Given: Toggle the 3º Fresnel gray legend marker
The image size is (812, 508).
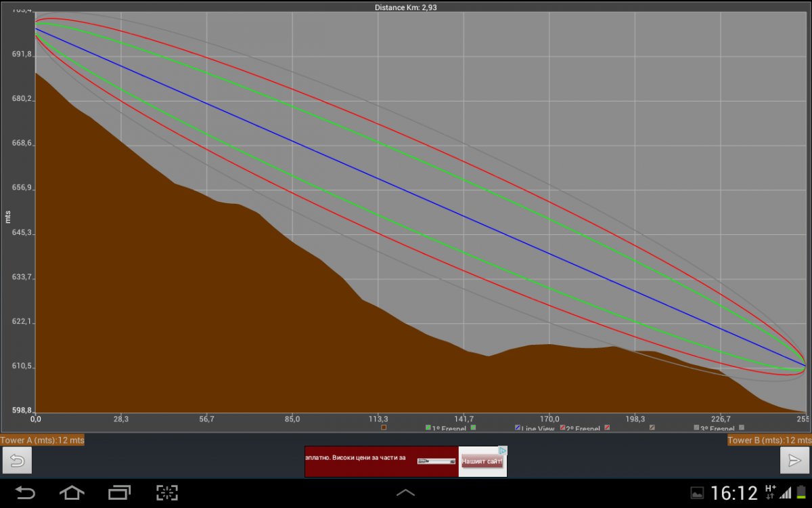Looking at the screenshot, I should [696, 428].
